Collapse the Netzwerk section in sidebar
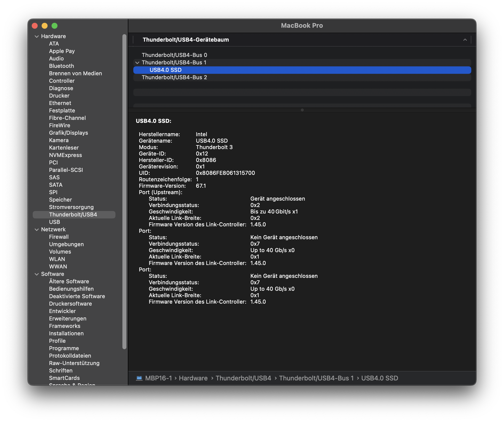This screenshot has height=422, width=504. coord(37,230)
